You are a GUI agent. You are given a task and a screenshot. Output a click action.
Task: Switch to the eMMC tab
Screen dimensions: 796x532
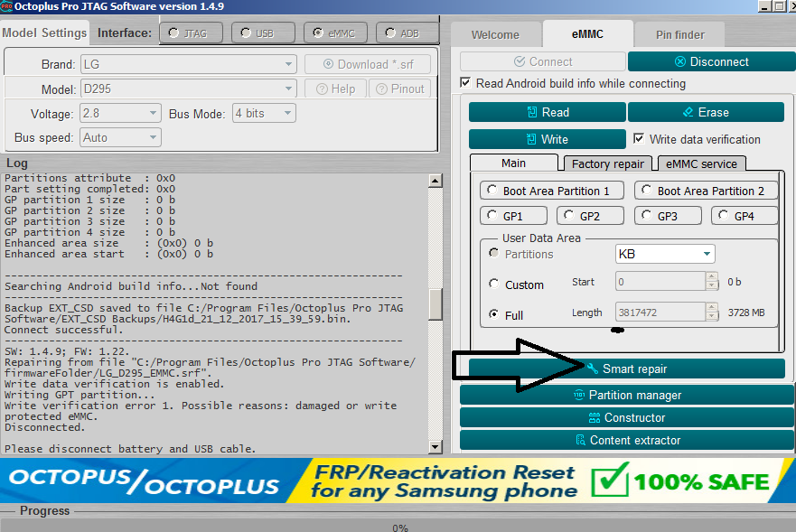point(588,34)
